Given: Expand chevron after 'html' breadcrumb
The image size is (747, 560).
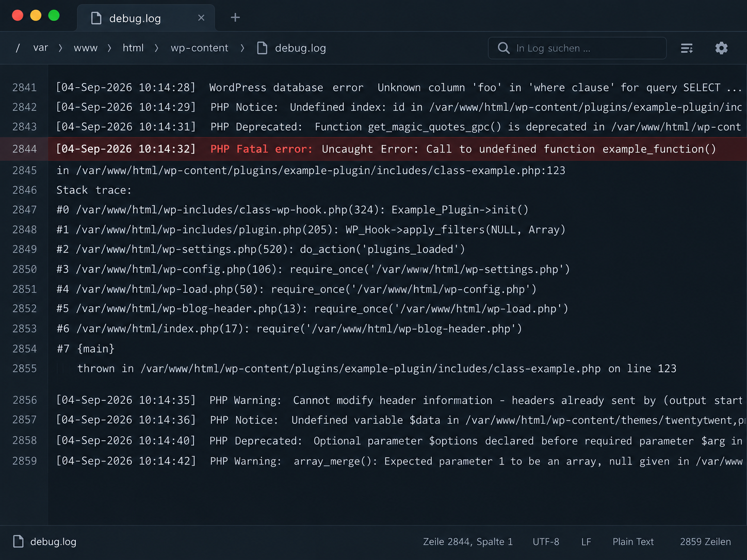Looking at the screenshot, I should pyautogui.click(x=156, y=48).
